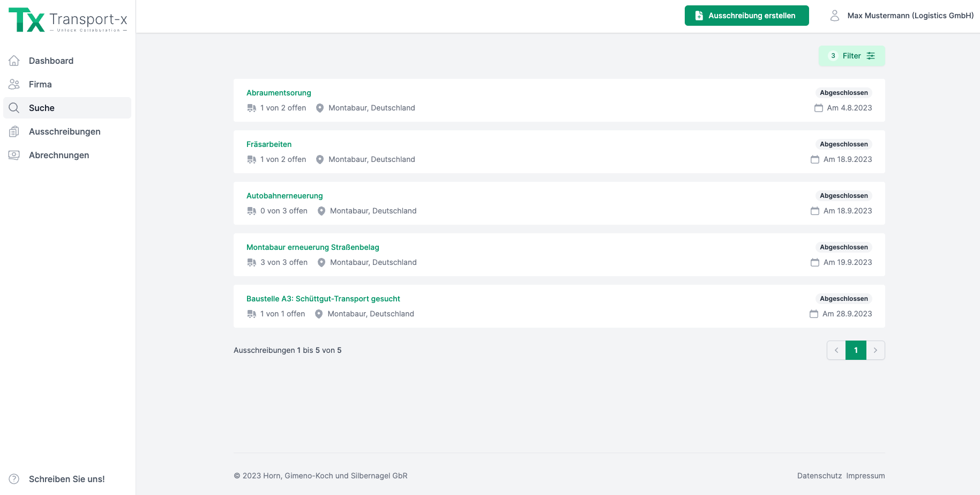
Task: Click the Filter slider icon
Action: pyautogui.click(x=871, y=56)
